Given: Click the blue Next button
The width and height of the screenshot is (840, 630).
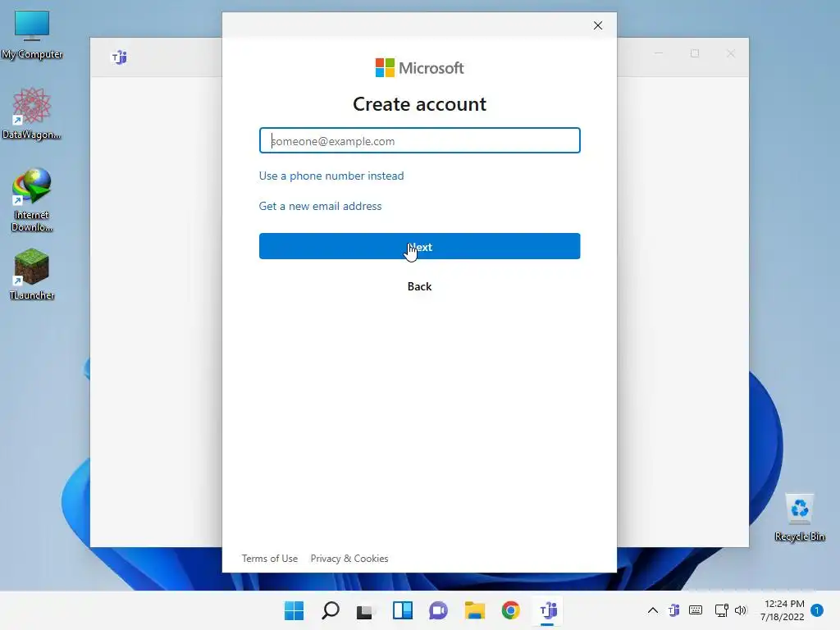Looking at the screenshot, I should 419,246.
